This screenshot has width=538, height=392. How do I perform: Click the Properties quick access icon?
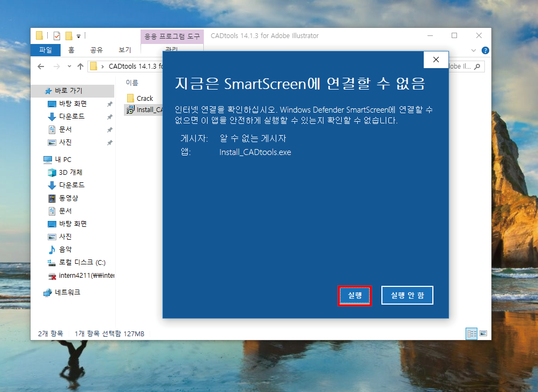(x=57, y=36)
